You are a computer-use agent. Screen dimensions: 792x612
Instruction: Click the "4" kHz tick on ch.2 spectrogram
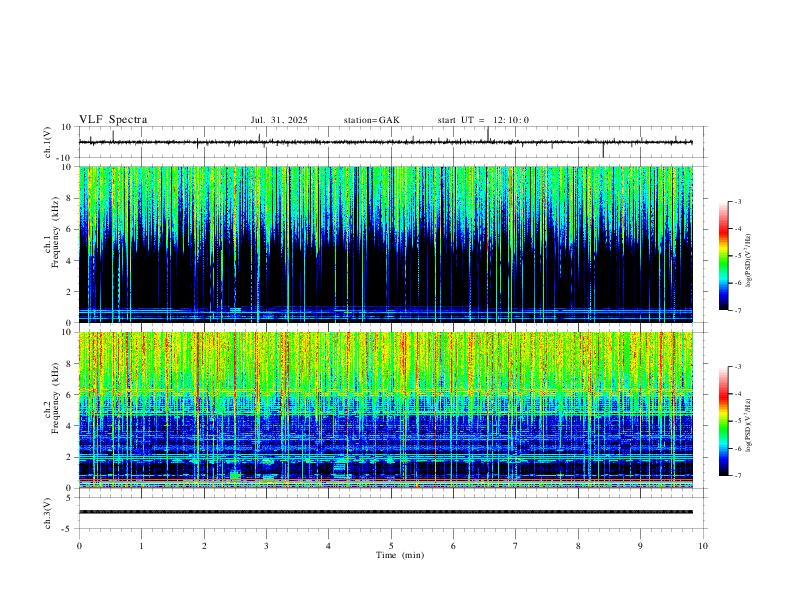[69, 426]
